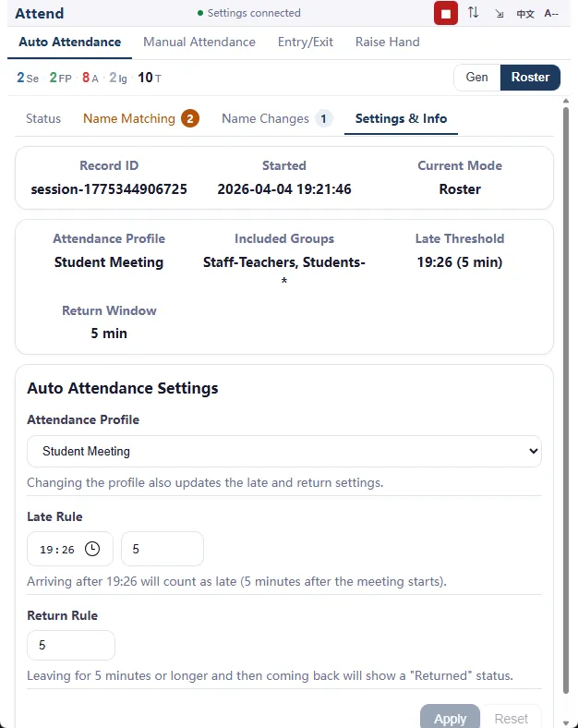Open the clock picker in Late Rule time field
This screenshot has height=728, width=578.
92,549
